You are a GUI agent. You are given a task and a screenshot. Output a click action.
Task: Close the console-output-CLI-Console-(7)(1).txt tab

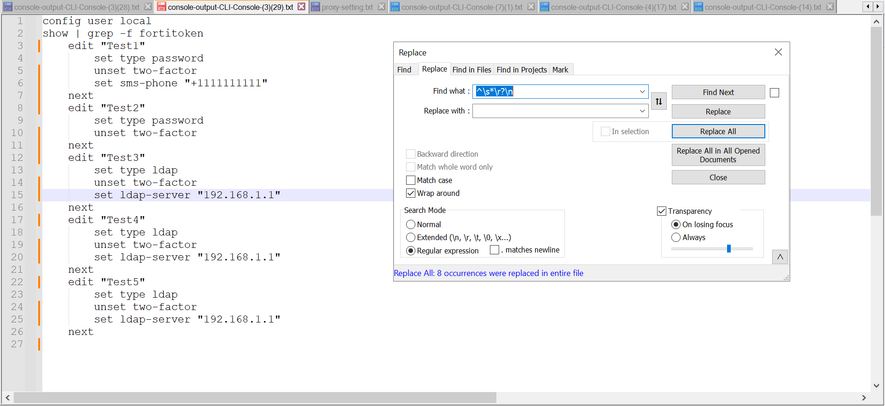(531, 7)
